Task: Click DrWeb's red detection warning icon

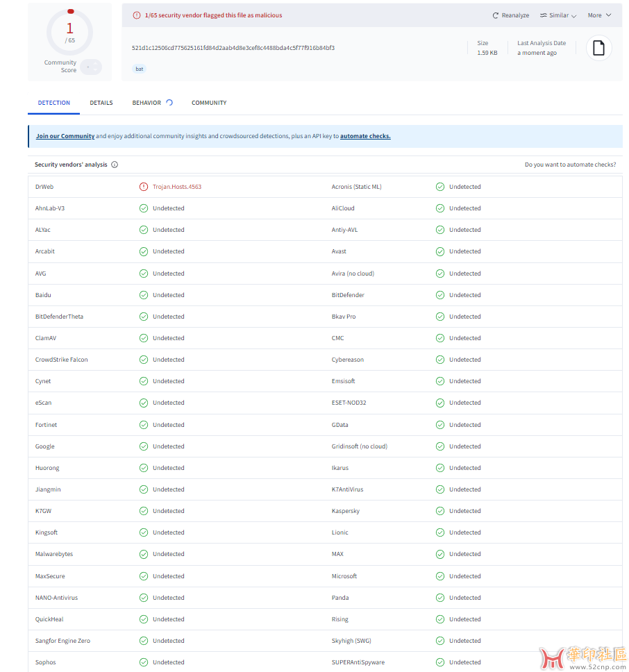Action: click(144, 187)
